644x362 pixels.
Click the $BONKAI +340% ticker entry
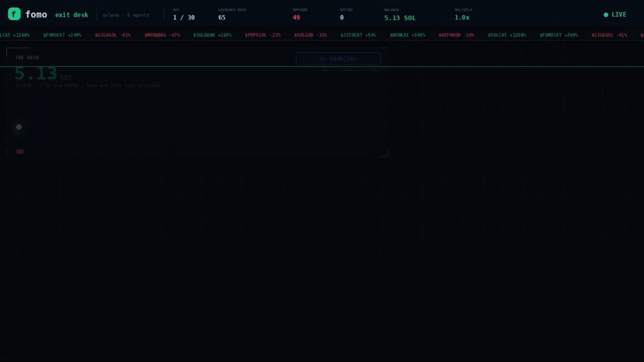pos(407,35)
